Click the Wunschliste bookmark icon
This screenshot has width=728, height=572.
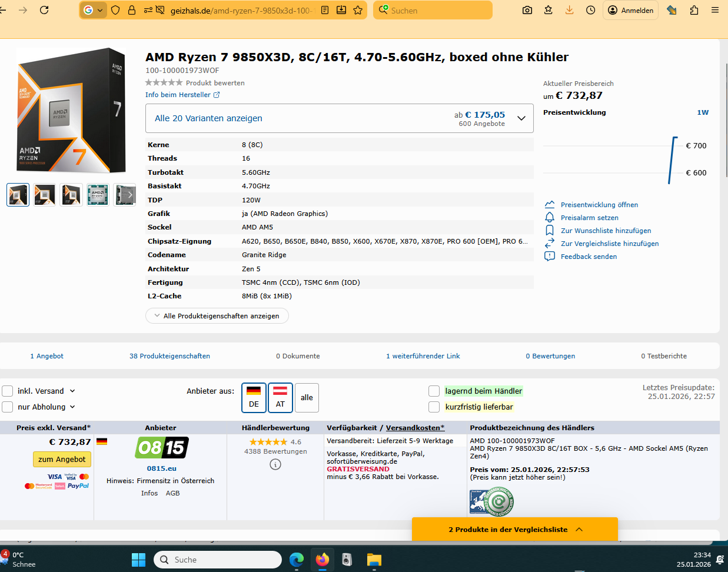550,230
